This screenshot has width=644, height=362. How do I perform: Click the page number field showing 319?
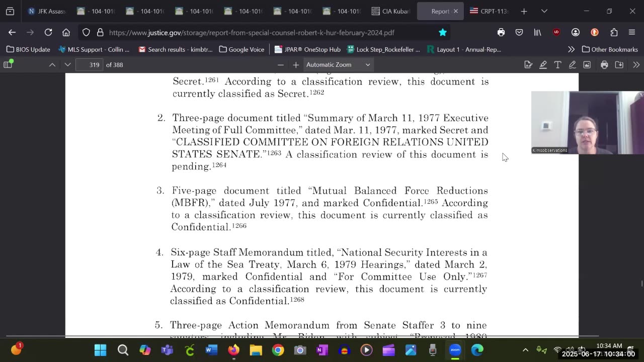(89, 64)
